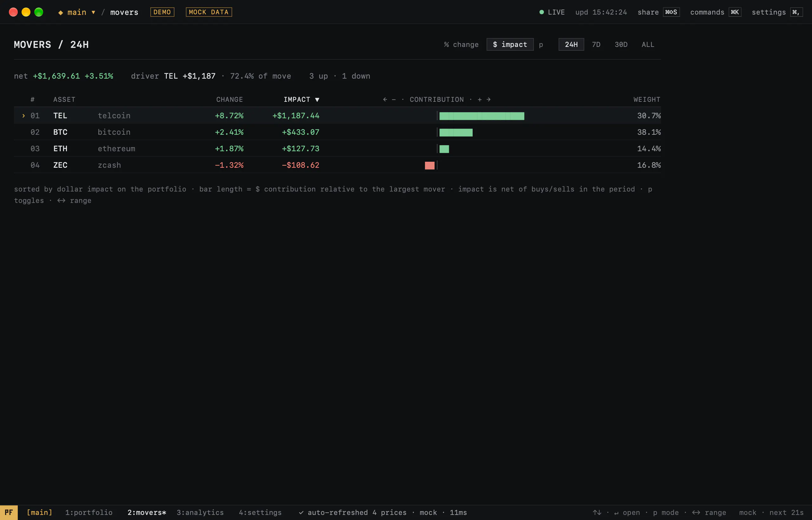Click left arrow in CONTRIBUTION header
The height and width of the screenshot is (520, 812).
pos(385,100)
